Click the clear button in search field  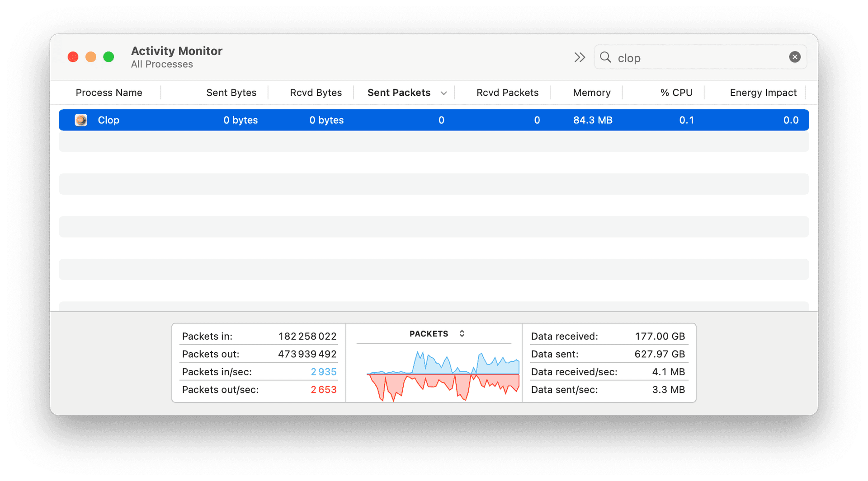794,56
